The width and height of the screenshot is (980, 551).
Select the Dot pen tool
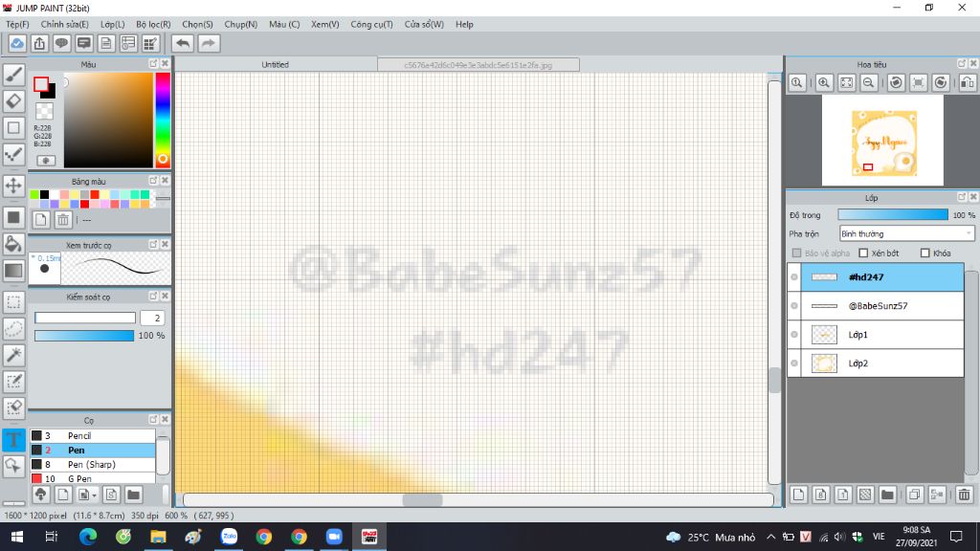pyautogui.click(x=13, y=154)
